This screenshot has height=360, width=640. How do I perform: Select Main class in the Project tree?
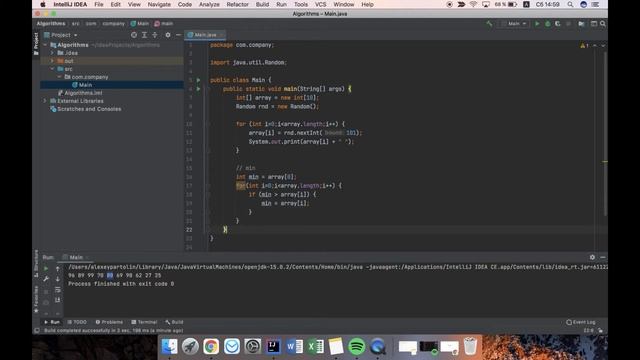tap(85, 85)
